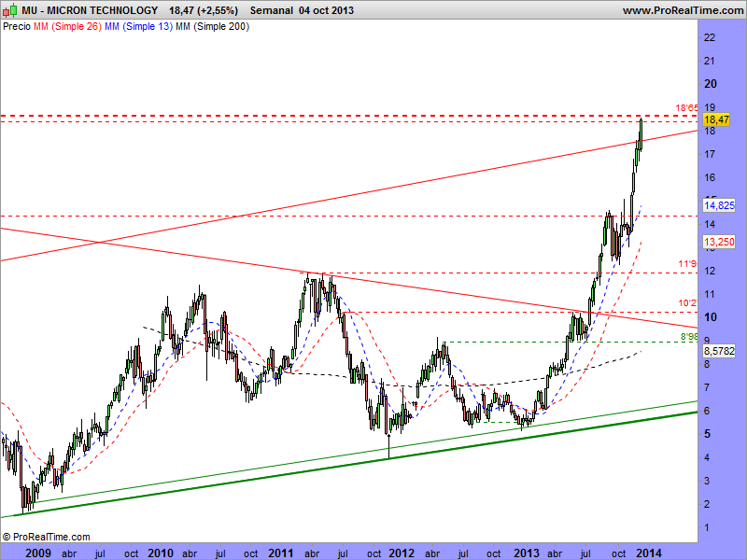Click the 2009 year on time axis
This screenshot has height=560, width=747.
coord(38,553)
